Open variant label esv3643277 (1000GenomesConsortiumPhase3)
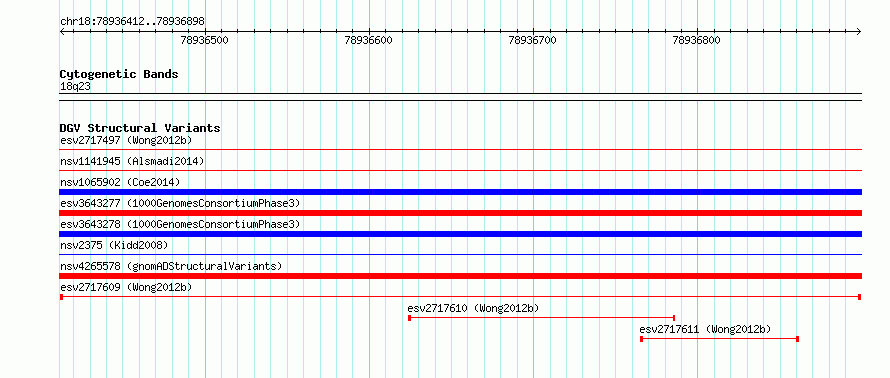The height and width of the screenshot is (378, 890). tap(180, 203)
